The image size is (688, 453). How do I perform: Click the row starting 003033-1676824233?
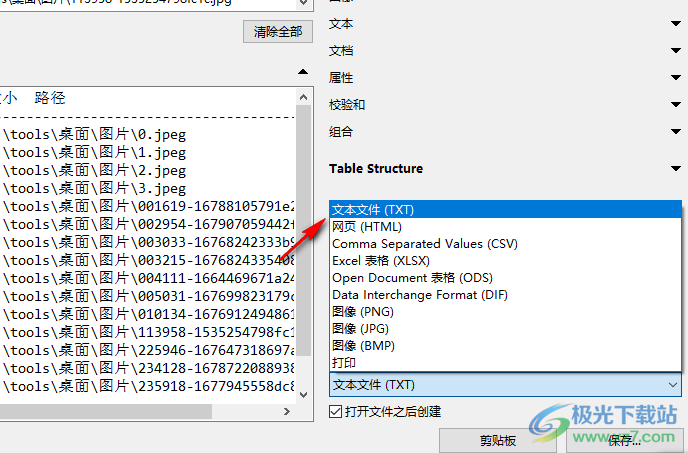pyautogui.click(x=148, y=242)
